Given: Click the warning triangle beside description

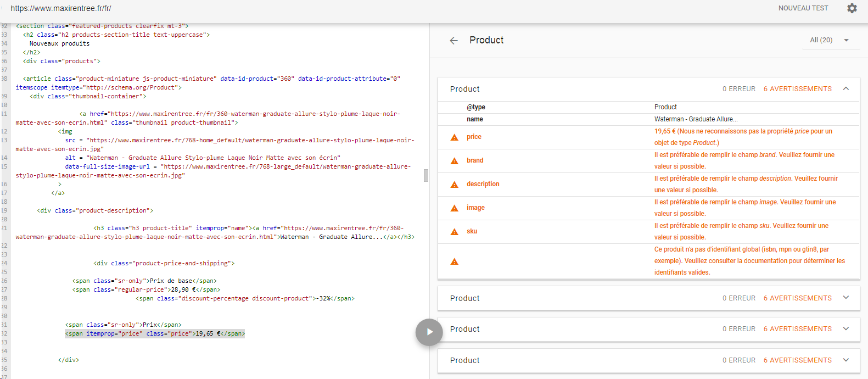Looking at the screenshot, I should pos(455,185).
